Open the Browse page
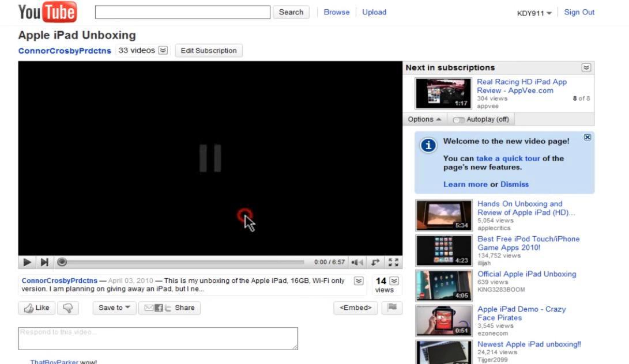This screenshot has height=364, width=629. tap(336, 12)
